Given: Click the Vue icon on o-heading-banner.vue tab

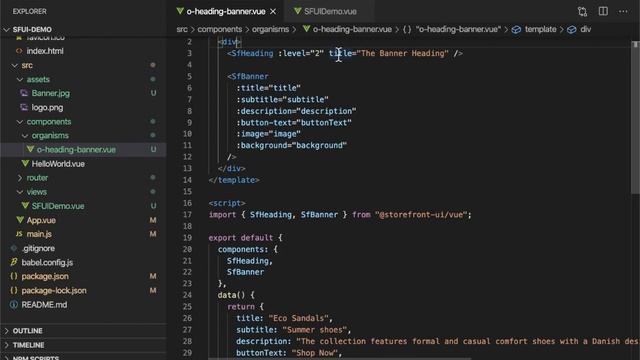Looking at the screenshot, I should (180, 11).
